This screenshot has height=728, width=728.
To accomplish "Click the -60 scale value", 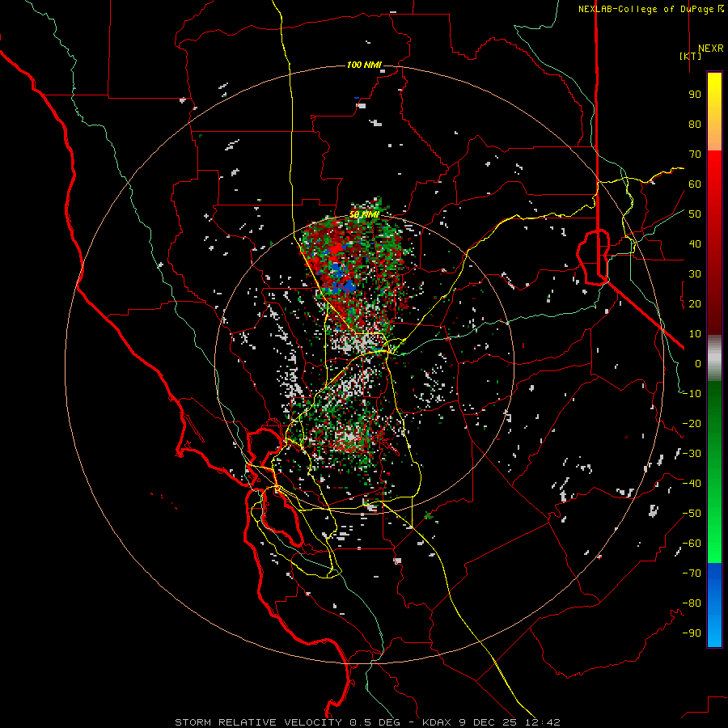I will tap(692, 544).
